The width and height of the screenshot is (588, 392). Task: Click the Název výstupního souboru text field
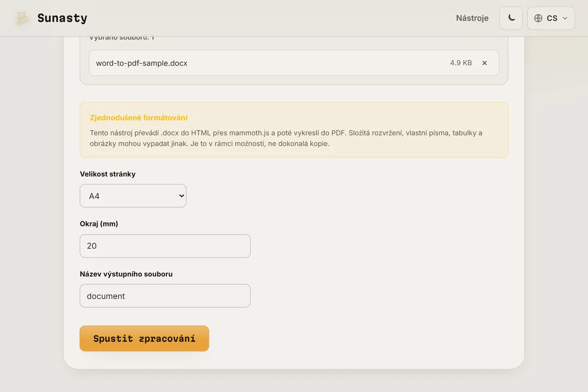tap(165, 296)
